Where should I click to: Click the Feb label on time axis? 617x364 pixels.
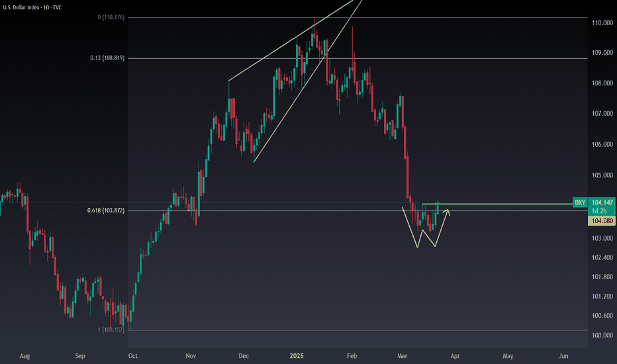pos(352,356)
